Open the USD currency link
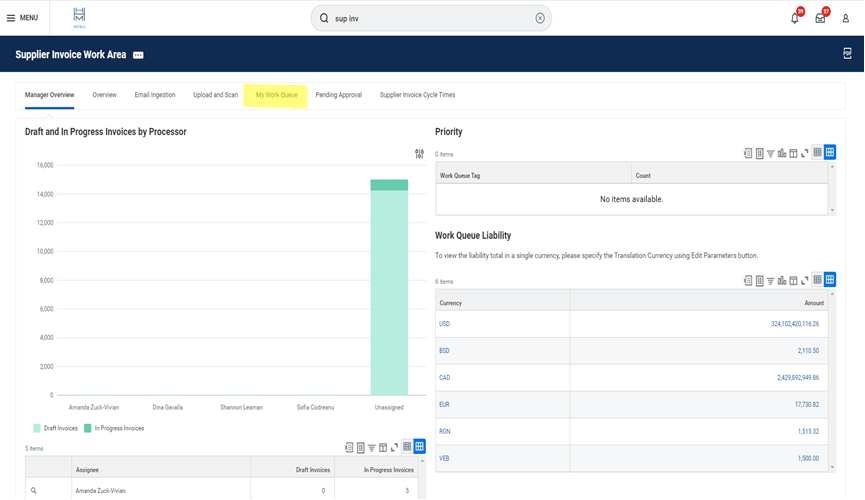 tap(444, 324)
